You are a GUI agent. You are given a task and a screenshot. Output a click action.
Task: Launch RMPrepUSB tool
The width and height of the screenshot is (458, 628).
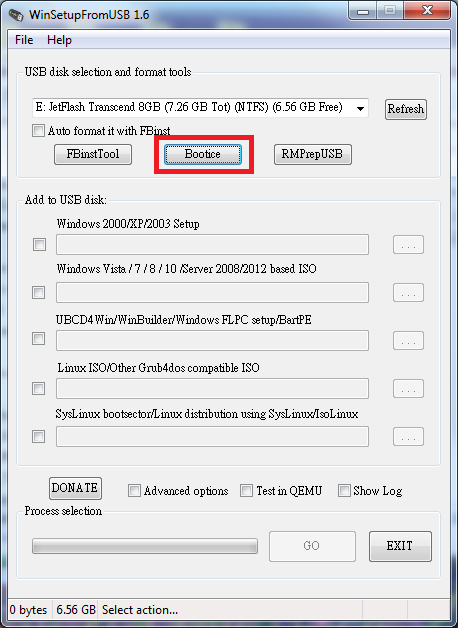tap(313, 154)
